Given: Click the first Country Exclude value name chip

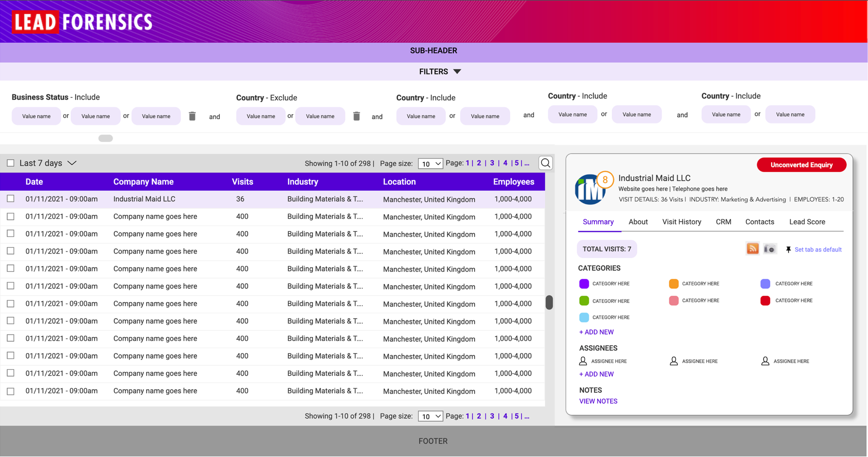Looking at the screenshot, I should click(261, 116).
